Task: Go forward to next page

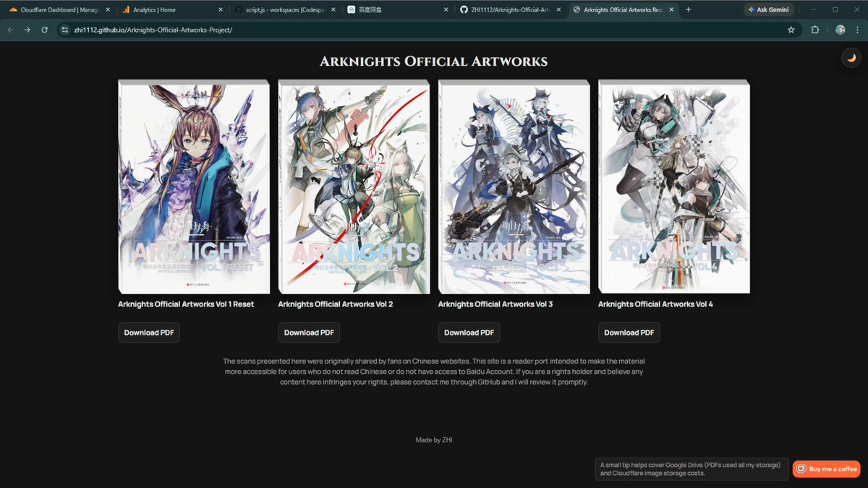Action: click(27, 30)
